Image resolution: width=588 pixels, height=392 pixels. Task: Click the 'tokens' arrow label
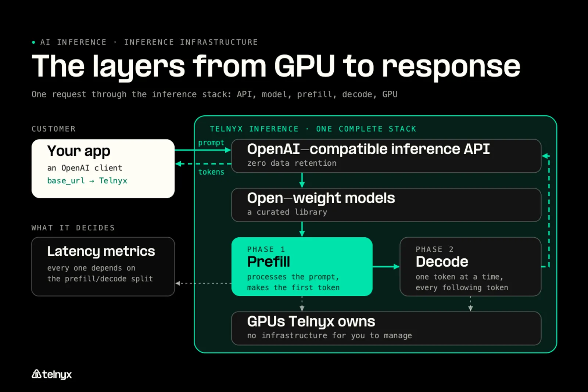tap(211, 172)
